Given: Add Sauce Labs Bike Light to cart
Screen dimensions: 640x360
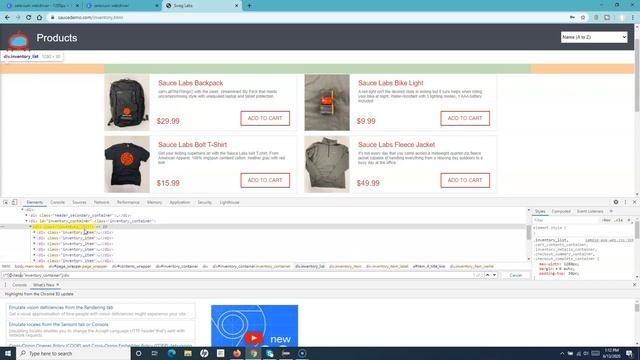Looking at the screenshot, I should [465, 118].
